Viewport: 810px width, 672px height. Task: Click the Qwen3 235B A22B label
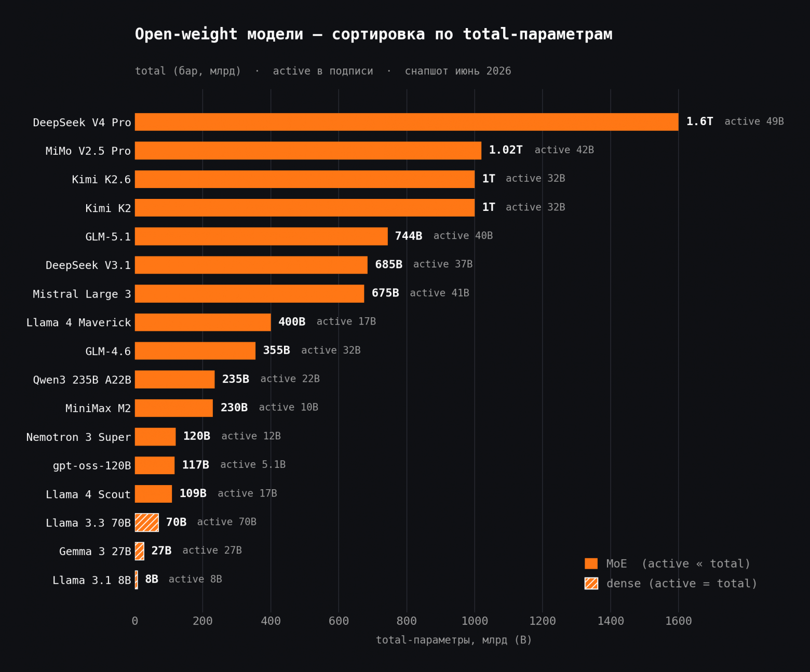[x=82, y=380]
